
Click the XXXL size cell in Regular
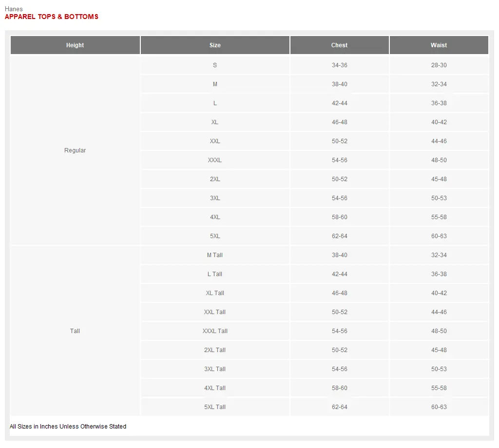[x=215, y=160]
